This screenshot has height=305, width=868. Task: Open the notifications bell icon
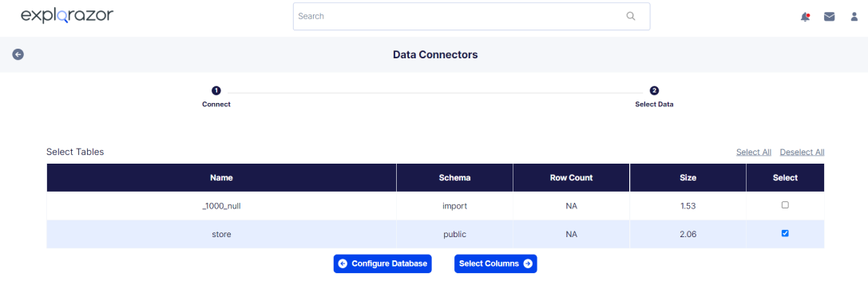coord(805,17)
